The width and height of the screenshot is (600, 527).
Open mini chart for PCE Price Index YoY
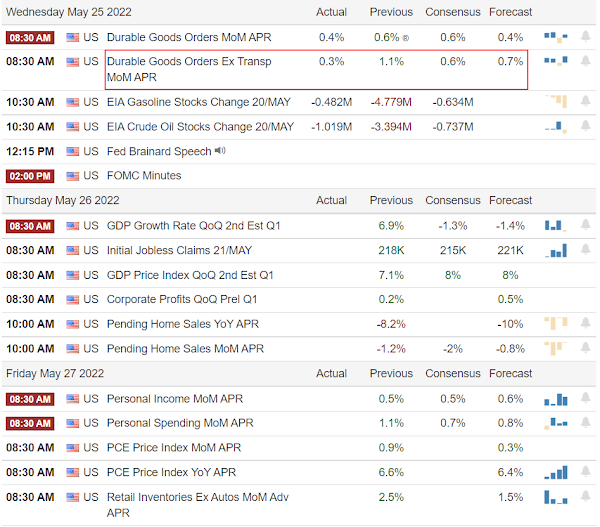click(556, 473)
